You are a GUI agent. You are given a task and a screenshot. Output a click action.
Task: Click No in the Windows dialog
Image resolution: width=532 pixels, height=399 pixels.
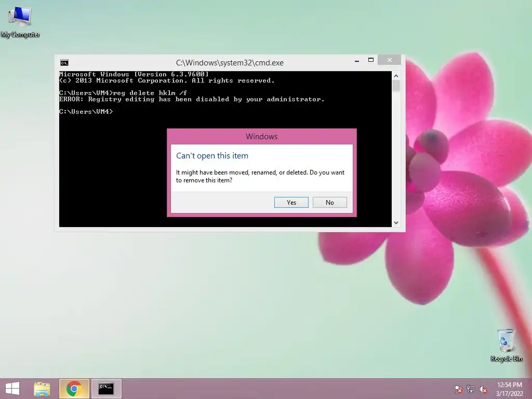329,202
